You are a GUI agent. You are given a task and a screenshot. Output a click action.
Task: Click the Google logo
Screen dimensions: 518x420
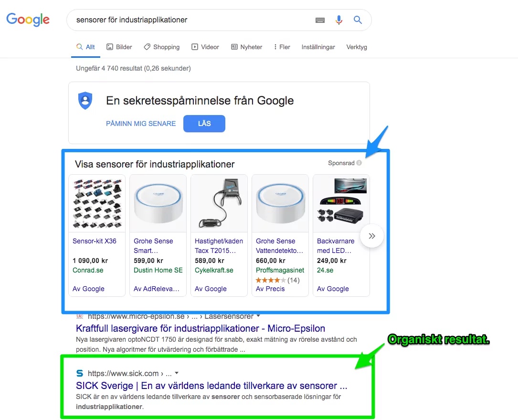click(x=28, y=20)
